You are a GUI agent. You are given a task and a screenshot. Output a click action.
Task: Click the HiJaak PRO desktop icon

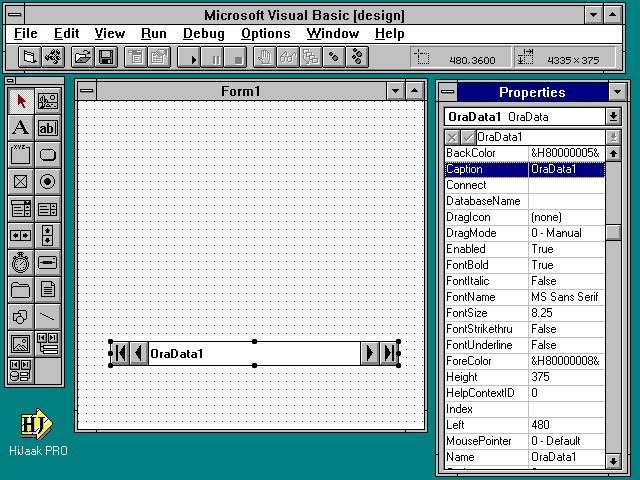pyautogui.click(x=35, y=425)
